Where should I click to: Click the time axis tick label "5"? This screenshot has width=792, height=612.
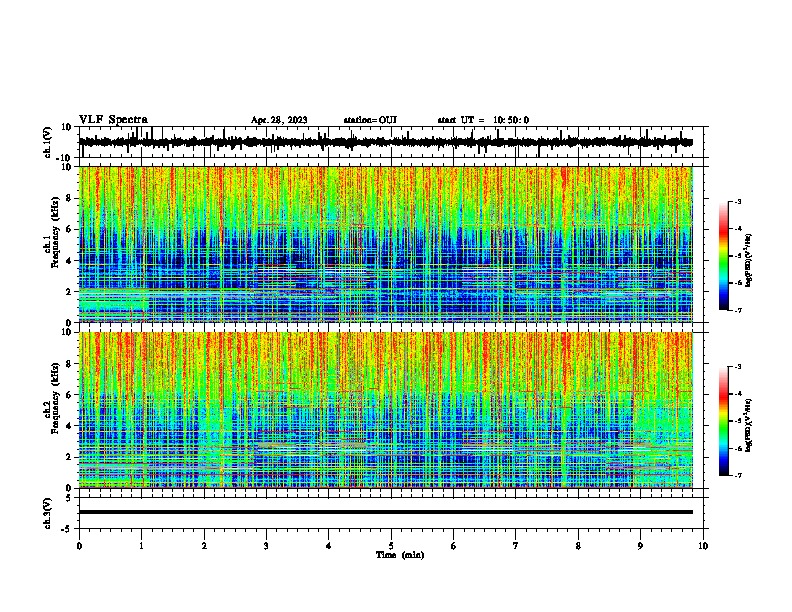391,546
